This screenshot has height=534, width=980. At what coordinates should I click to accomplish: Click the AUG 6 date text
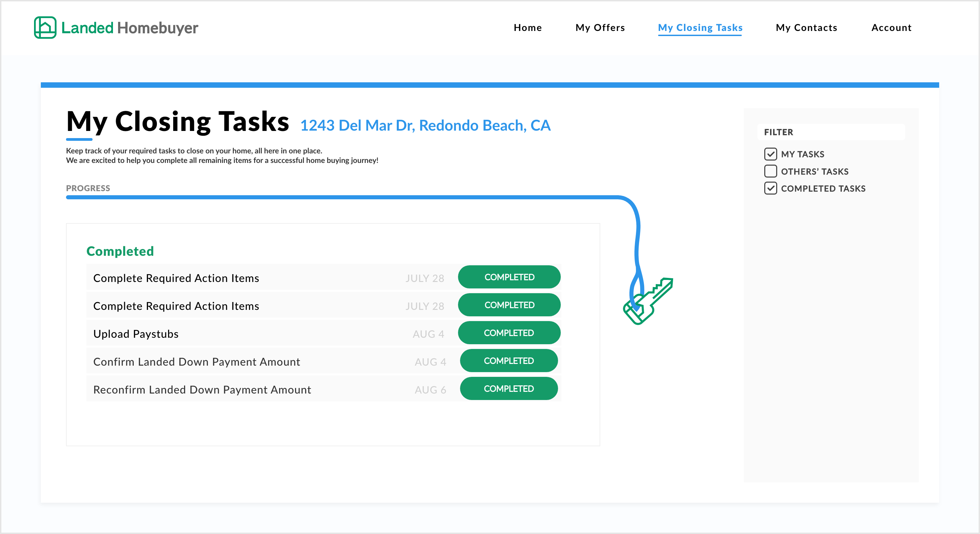pyautogui.click(x=430, y=390)
